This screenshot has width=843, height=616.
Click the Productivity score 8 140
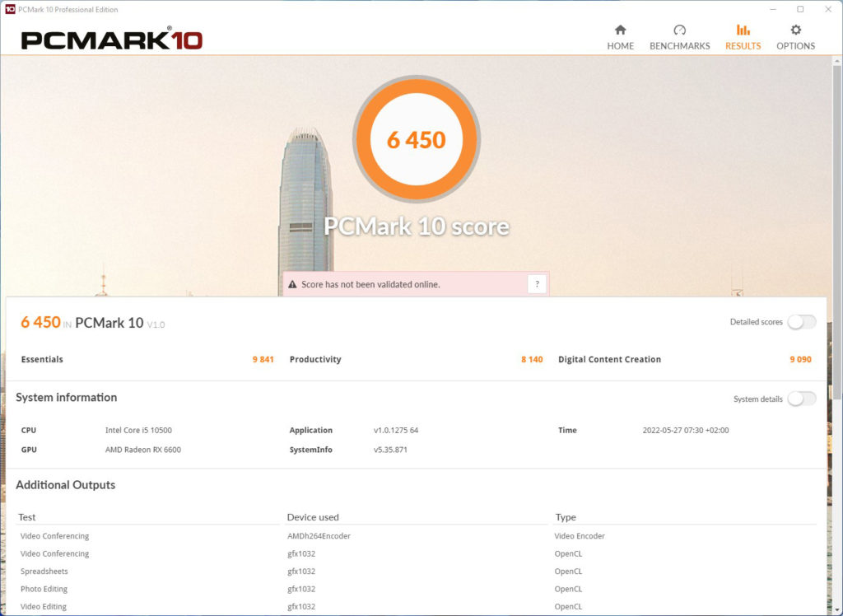(x=532, y=359)
